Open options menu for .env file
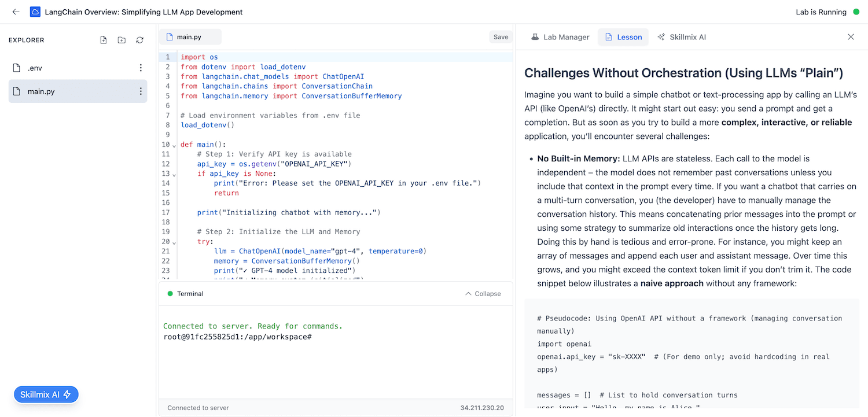Screen dimensions: 868x417 coord(141,68)
